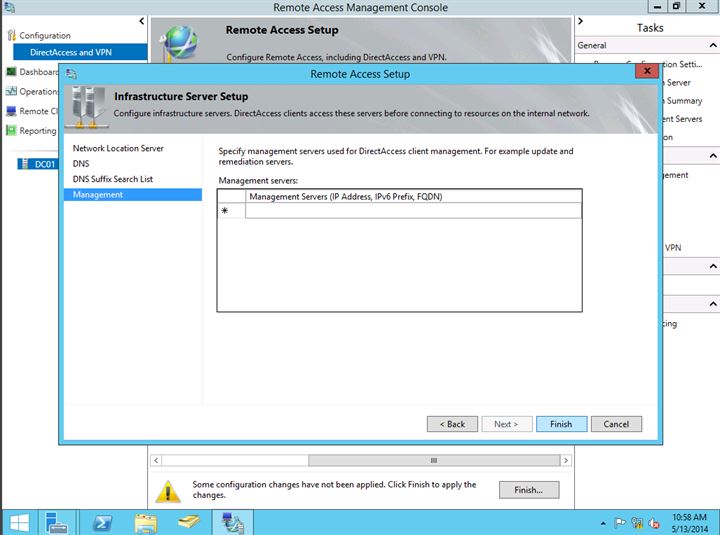
Task: Restore down the console window
Action: point(676,6)
